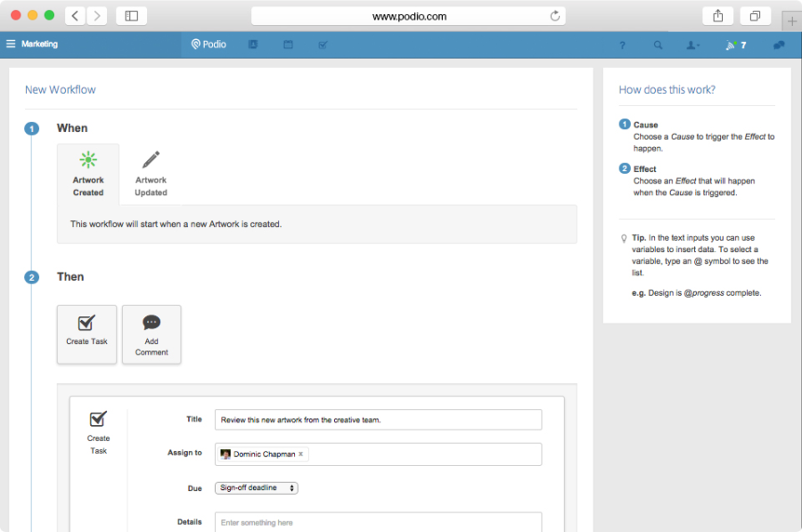Open the notifications icon showing 7

tap(735, 45)
